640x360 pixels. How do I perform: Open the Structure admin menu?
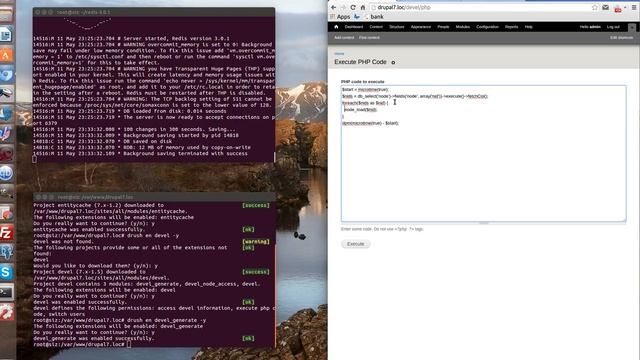click(x=396, y=27)
